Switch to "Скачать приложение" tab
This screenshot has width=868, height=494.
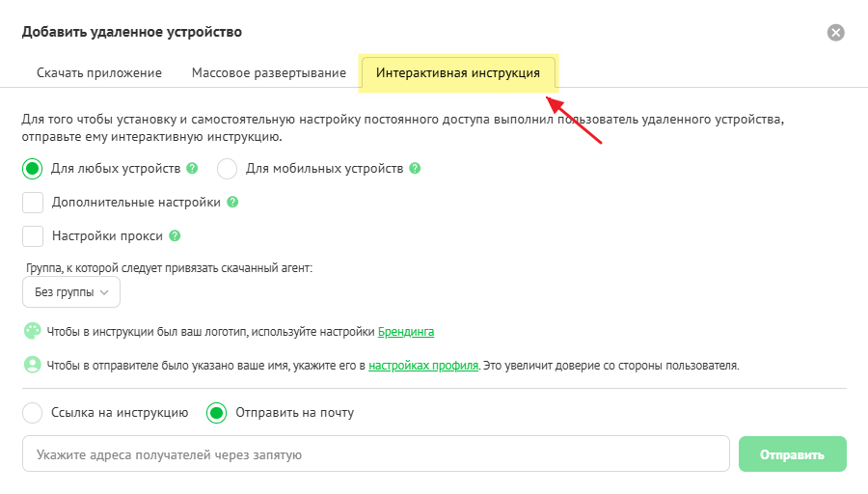(x=99, y=72)
